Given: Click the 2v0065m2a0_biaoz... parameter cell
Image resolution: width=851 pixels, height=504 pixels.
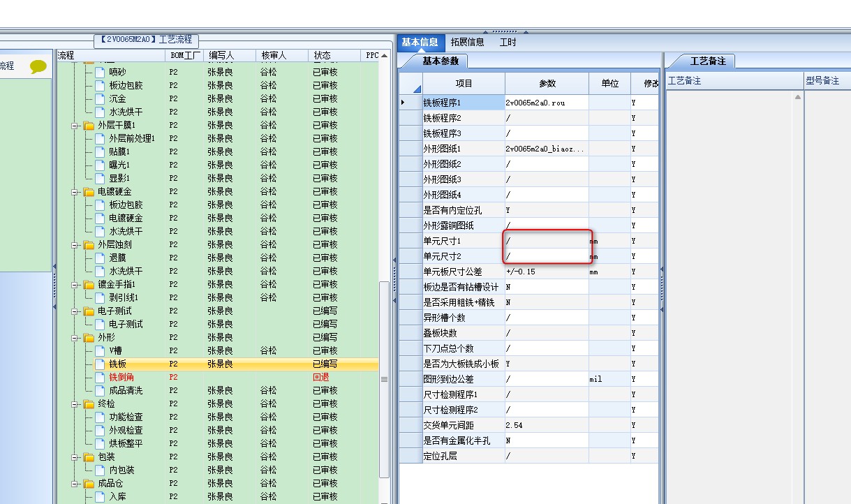Looking at the screenshot, I should (x=547, y=149).
